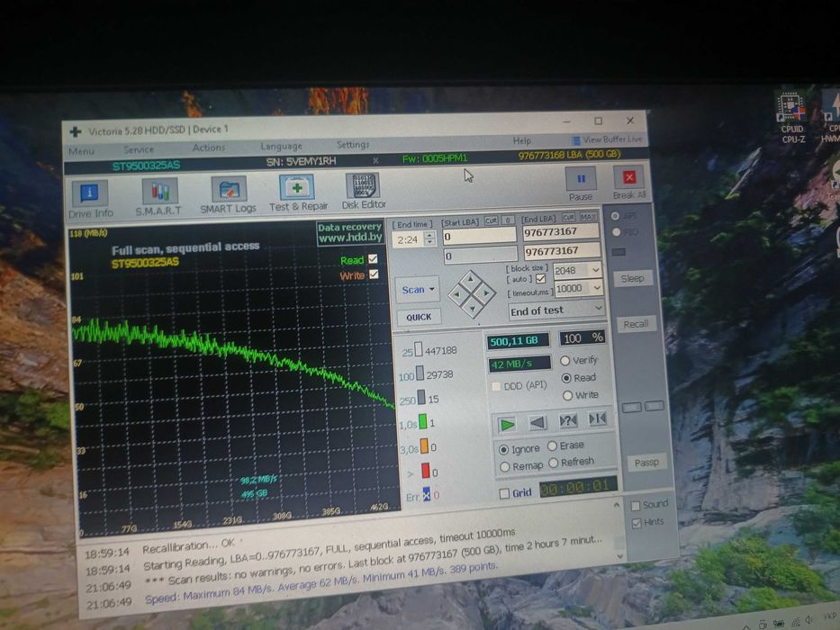The width and height of the screenshot is (840, 630).
Task: Click the right arrow in direction diamond
Action: pos(486,293)
